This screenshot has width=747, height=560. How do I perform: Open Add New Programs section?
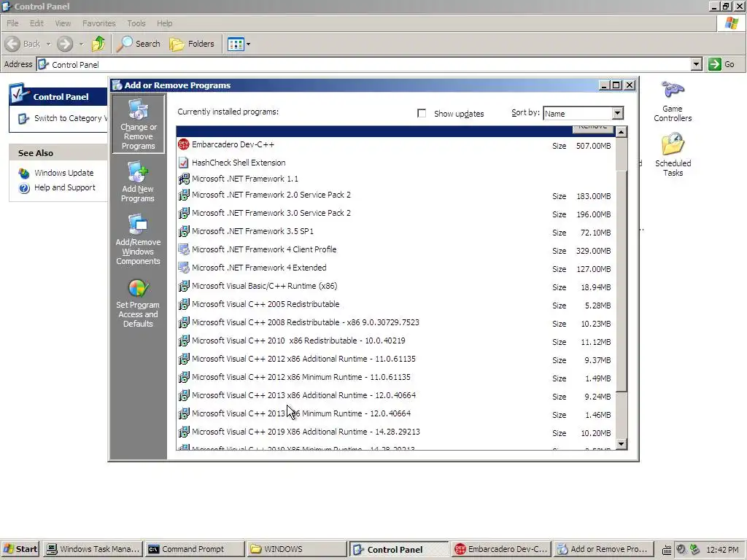[x=138, y=182]
